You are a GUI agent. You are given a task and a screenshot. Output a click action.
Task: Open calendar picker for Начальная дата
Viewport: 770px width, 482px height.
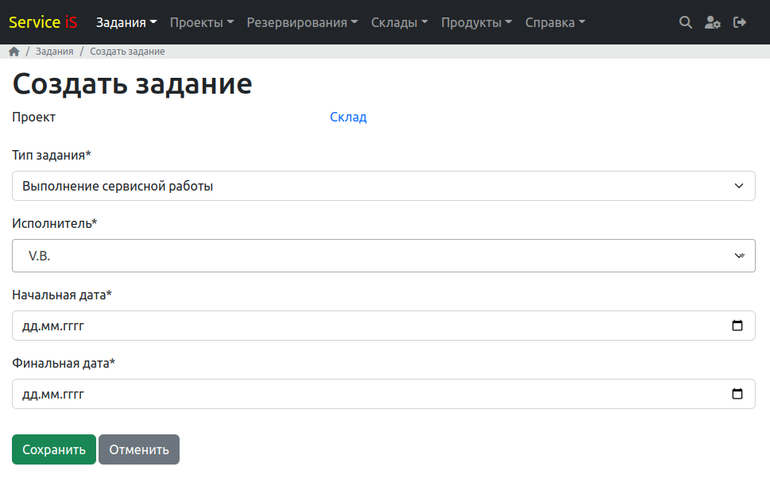737,325
